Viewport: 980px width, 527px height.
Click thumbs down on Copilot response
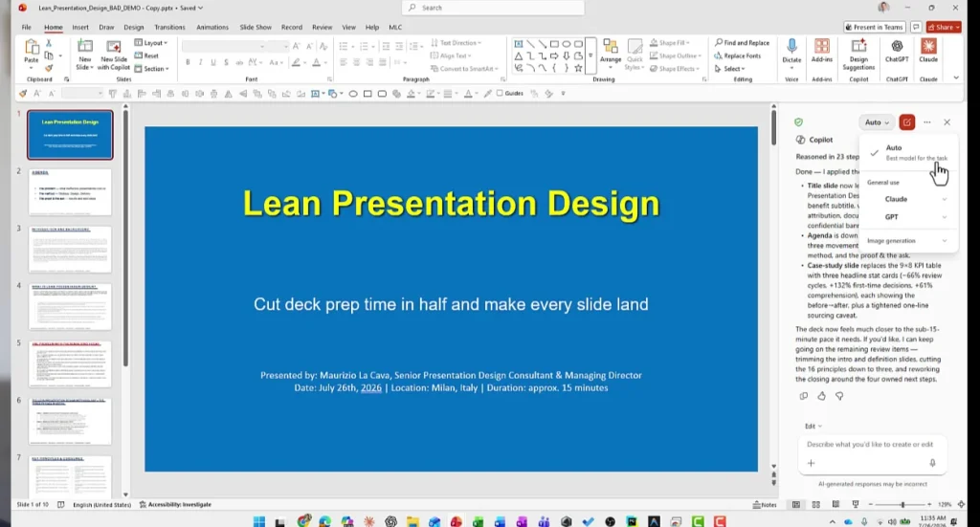[839, 396]
